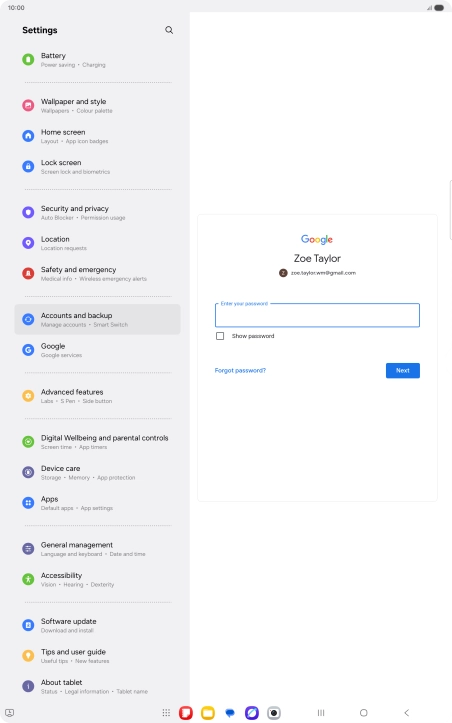Tap the Location pin icon
Image resolution: width=452 pixels, height=723 pixels.
(x=28, y=243)
